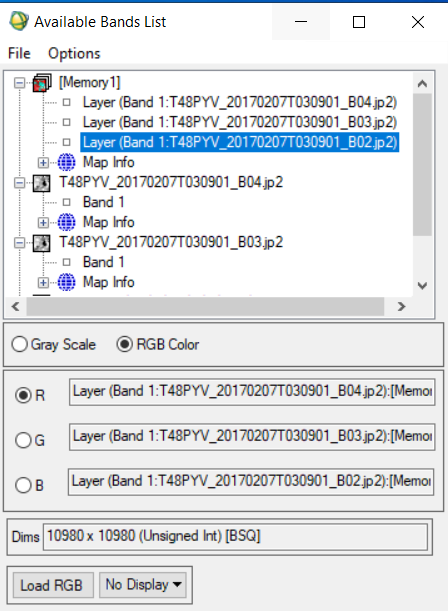Expand Map Info under Memory1
Image resolution: width=448 pixels, height=611 pixels.
43,162
